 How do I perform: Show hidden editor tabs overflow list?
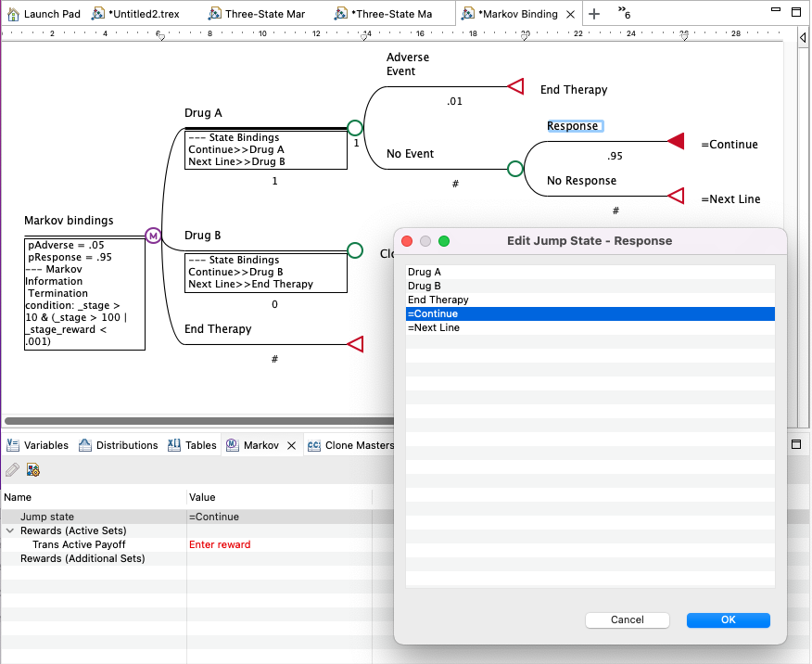(625, 14)
